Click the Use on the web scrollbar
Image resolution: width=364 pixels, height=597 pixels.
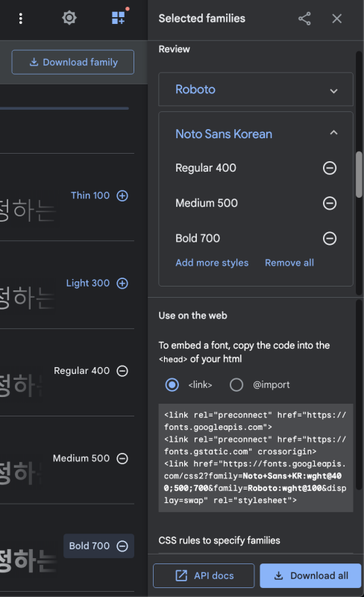tap(359, 394)
